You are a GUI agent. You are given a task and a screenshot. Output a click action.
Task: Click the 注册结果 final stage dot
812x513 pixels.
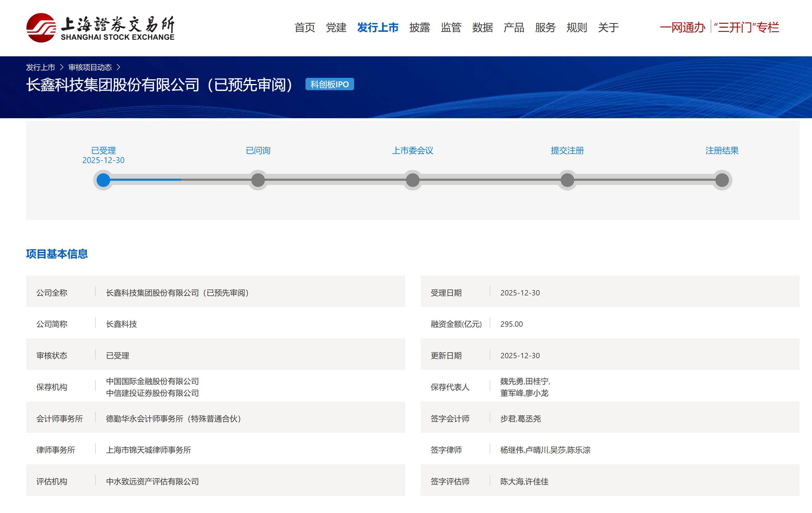(x=722, y=180)
